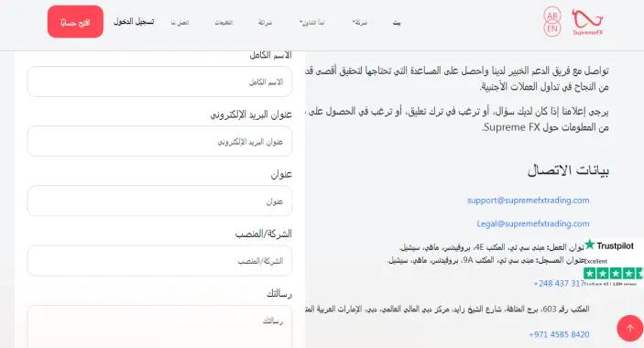Click inside the رسالتك (Your Message) textarea
644x348 pixels.
click(x=159, y=327)
